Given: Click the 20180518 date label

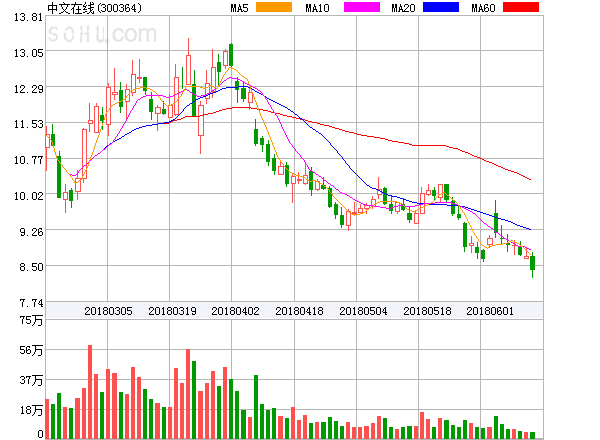Looking at the screenshot, I should (427, 311).
